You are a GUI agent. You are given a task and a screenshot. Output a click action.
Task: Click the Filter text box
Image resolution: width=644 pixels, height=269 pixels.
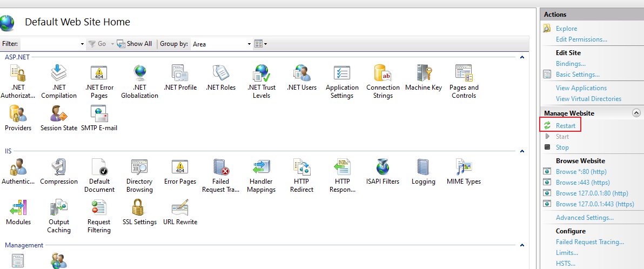tap(49, 44)
